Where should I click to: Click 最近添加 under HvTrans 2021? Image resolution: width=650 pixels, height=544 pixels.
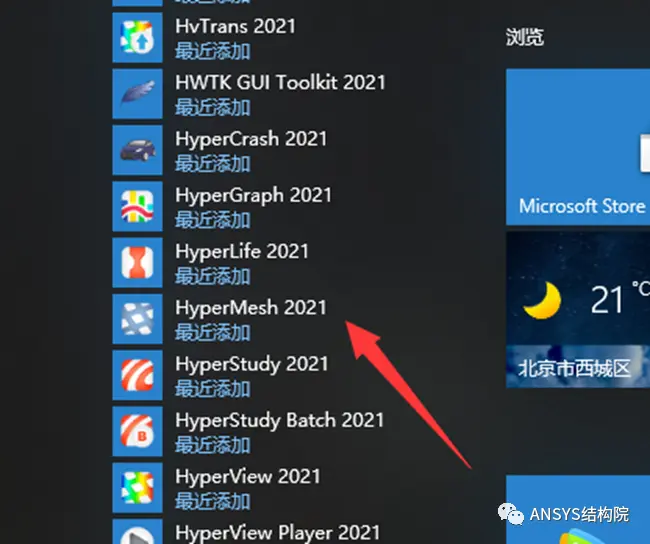point(213,51)
